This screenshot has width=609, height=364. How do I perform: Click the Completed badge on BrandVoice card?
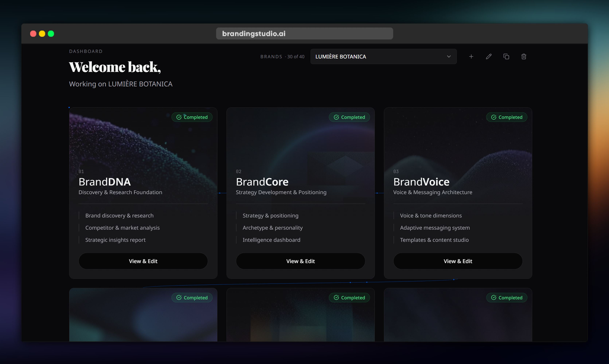pos(507,117)
